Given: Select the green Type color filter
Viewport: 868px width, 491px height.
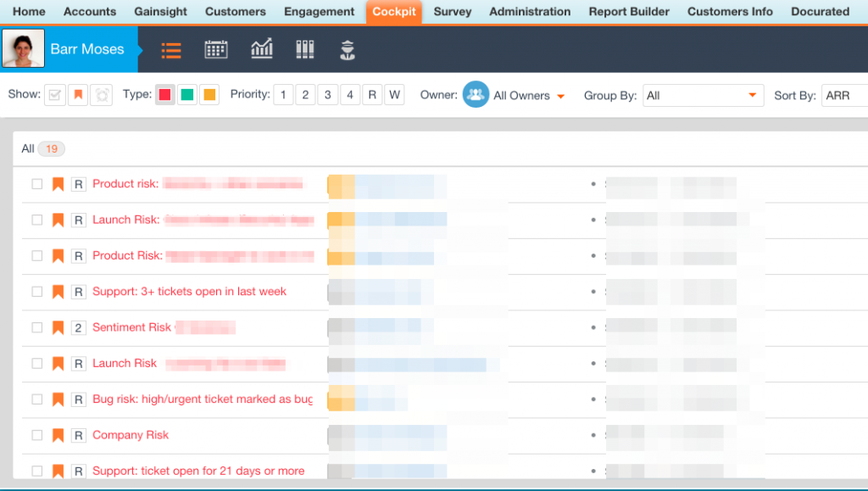Looking at the screenshot, I should point(187,95).
